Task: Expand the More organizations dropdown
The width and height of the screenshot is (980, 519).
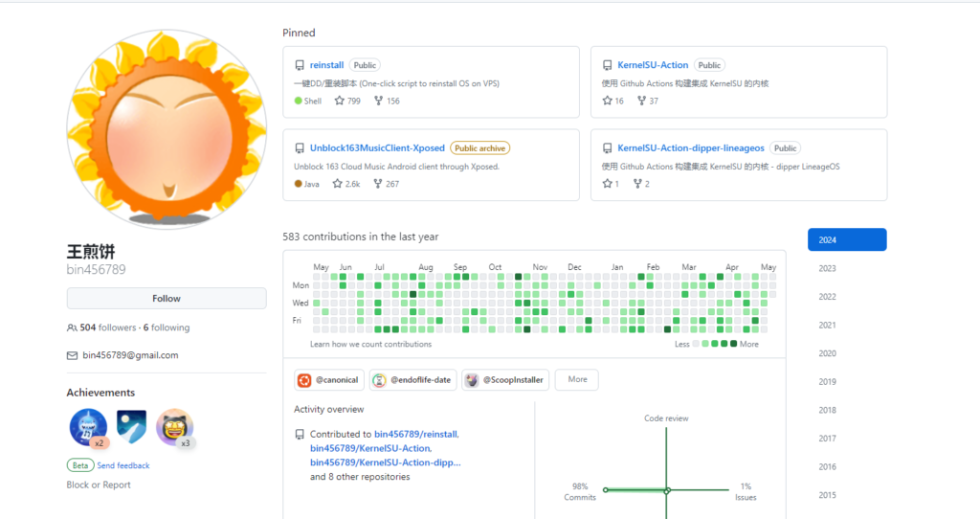Action: (x=576, y=379)
